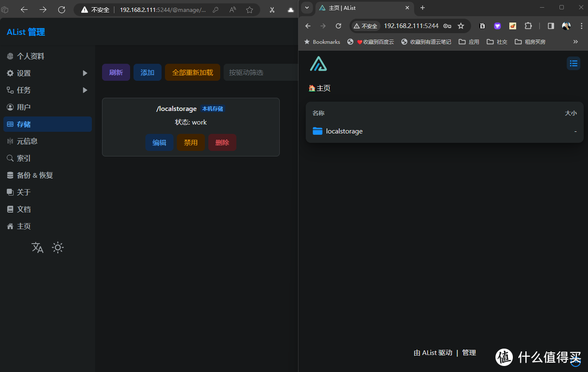This screenshot has width=588, height=372.
Task: Favorite page star in left browser
Action: point(249,10)
